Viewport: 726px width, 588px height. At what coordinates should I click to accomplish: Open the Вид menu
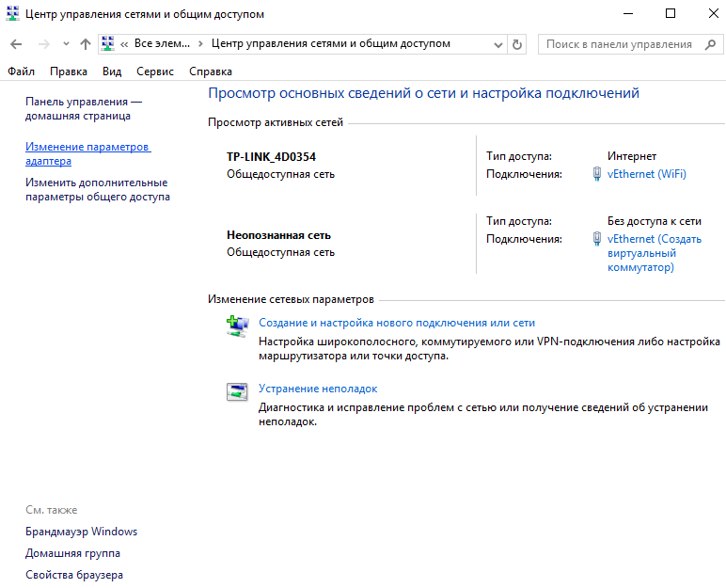click(112, 72)
